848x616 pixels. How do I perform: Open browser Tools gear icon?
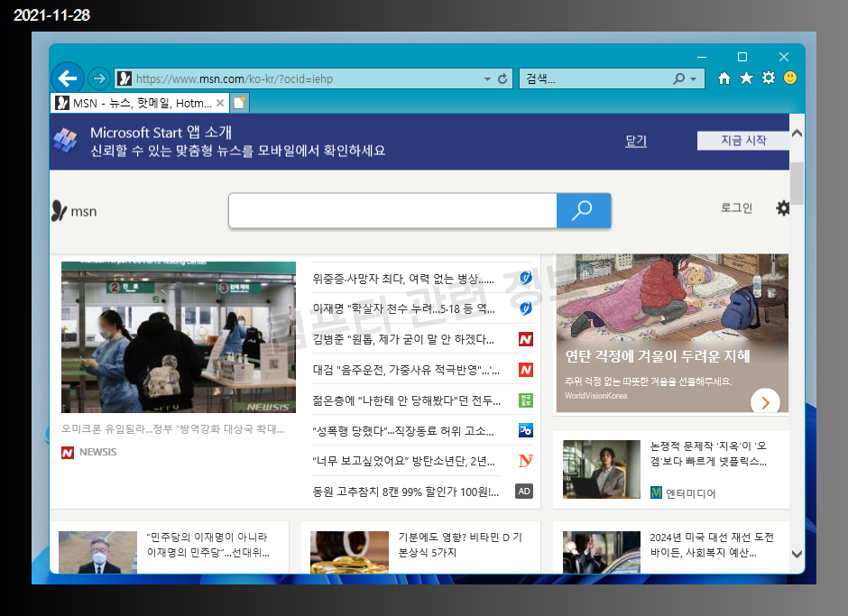[x=769, y=78]
